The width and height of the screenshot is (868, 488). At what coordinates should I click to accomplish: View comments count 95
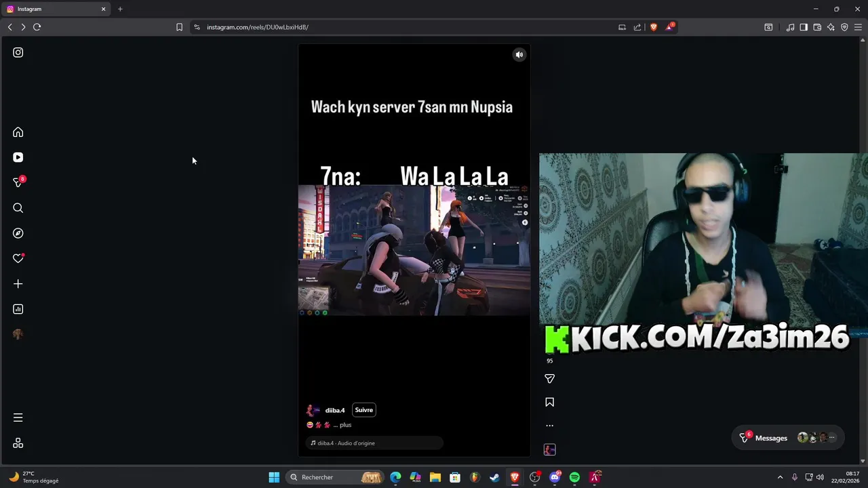[550, 361]
